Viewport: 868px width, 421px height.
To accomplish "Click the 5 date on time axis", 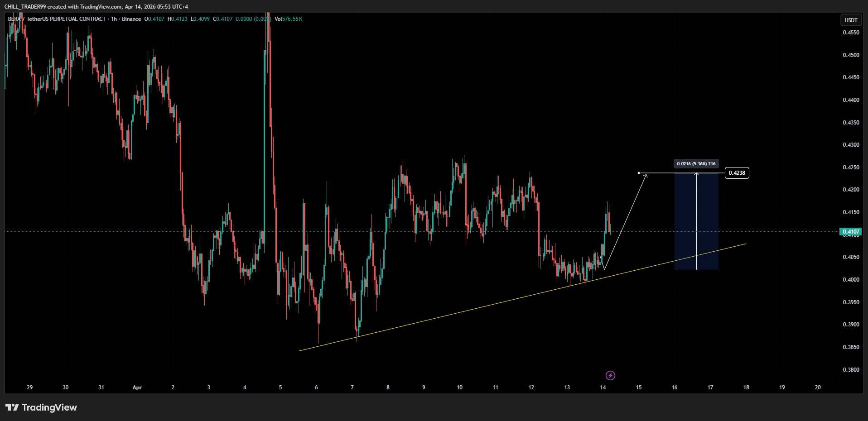I will tap(280, 388).
